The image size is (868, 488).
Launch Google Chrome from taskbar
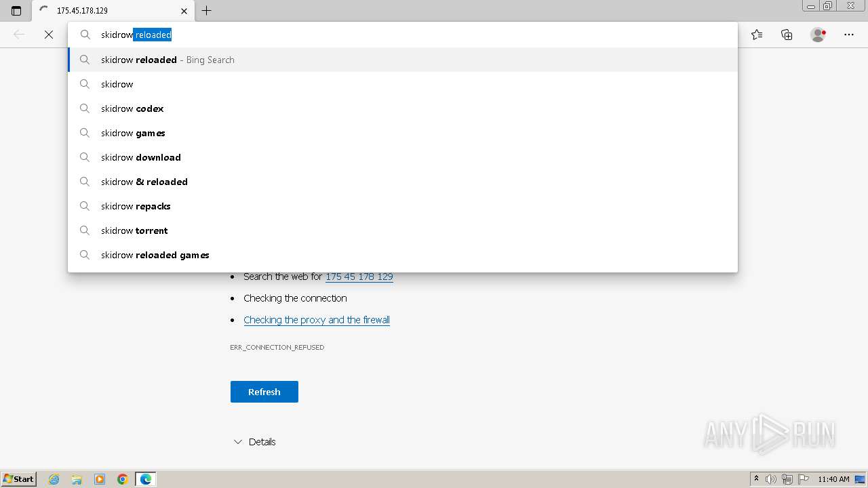click(123, 479)
